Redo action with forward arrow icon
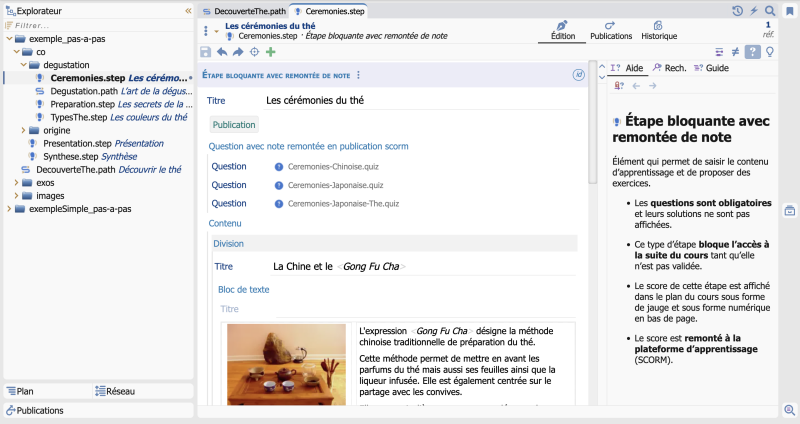The image size is (800, 424). (238, 52)
